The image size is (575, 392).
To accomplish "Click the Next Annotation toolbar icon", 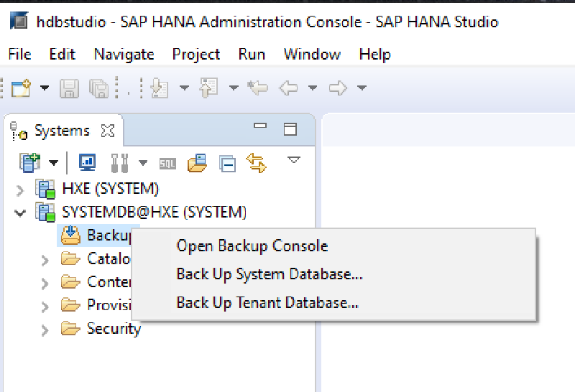I will [x=160, y=88].
